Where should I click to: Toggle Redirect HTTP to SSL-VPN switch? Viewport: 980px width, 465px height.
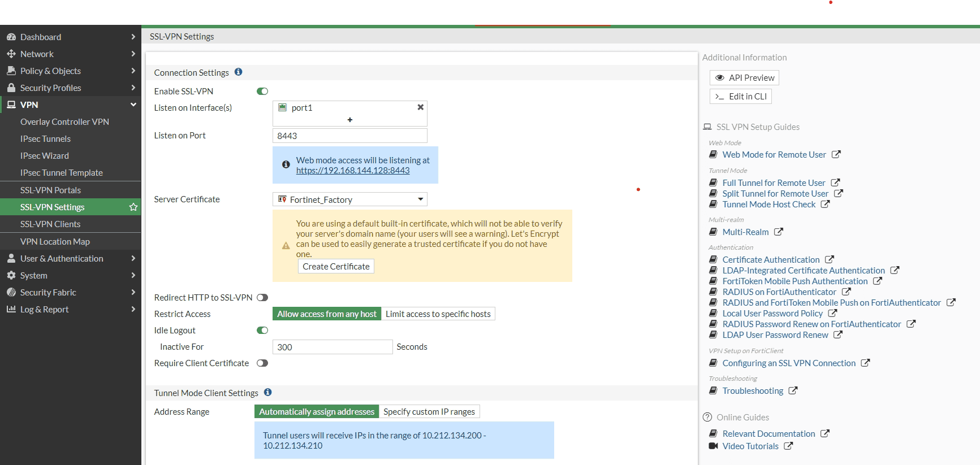(x=262, y=297)
